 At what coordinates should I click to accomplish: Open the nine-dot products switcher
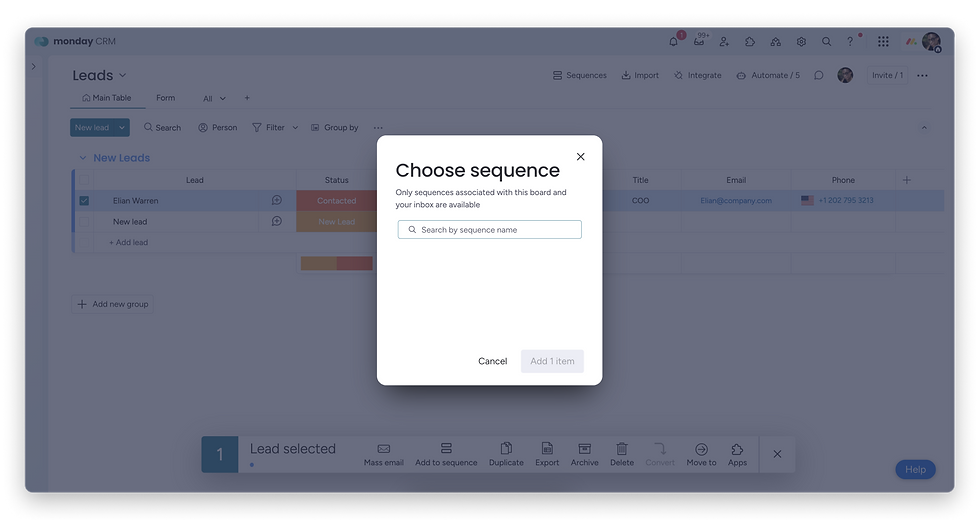click(x=883, y=42)
